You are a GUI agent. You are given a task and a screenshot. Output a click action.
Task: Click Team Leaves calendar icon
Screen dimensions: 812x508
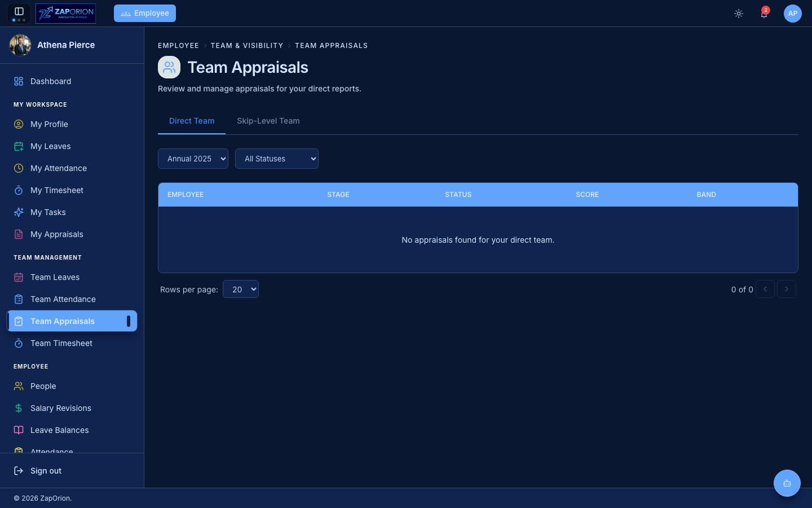tap(19, 277)
